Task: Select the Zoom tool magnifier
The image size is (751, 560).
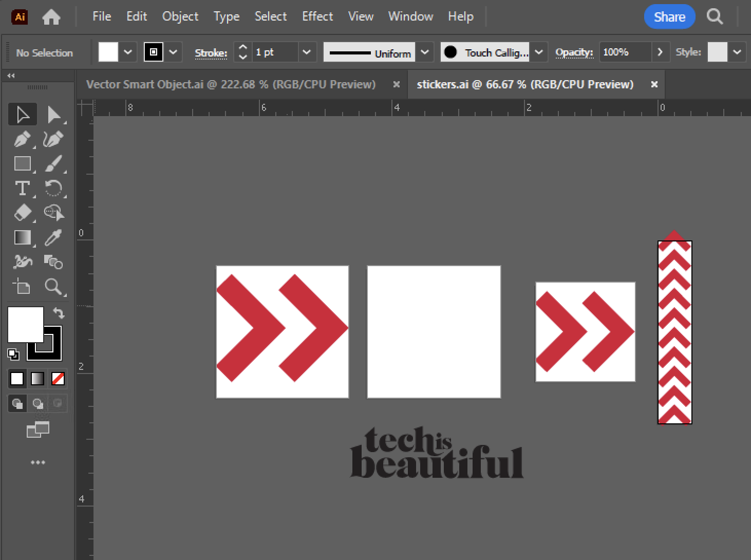Action: tap(53, 287)
